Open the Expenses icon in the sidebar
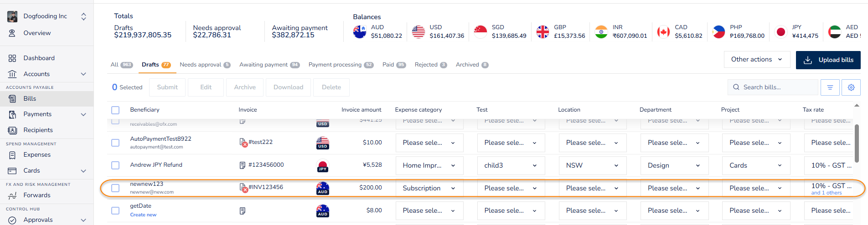The width and height of the screenshot is (868, 225). point(12,155)
